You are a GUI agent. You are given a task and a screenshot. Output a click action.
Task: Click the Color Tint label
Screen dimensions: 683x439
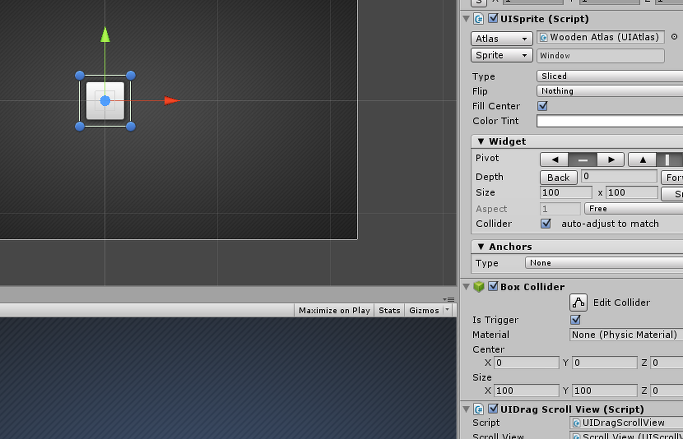point(495,121)
